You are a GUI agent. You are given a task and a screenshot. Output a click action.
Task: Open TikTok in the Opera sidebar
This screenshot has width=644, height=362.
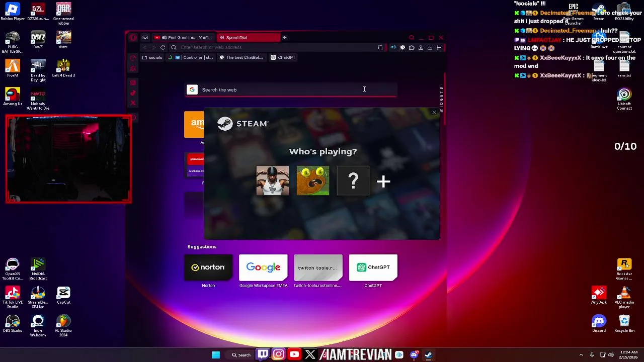[133, 93]
